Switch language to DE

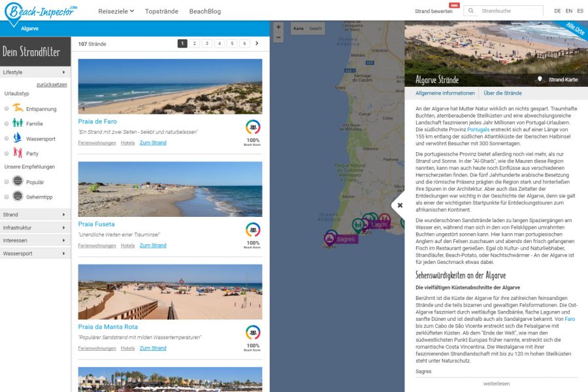coord(558,11)
